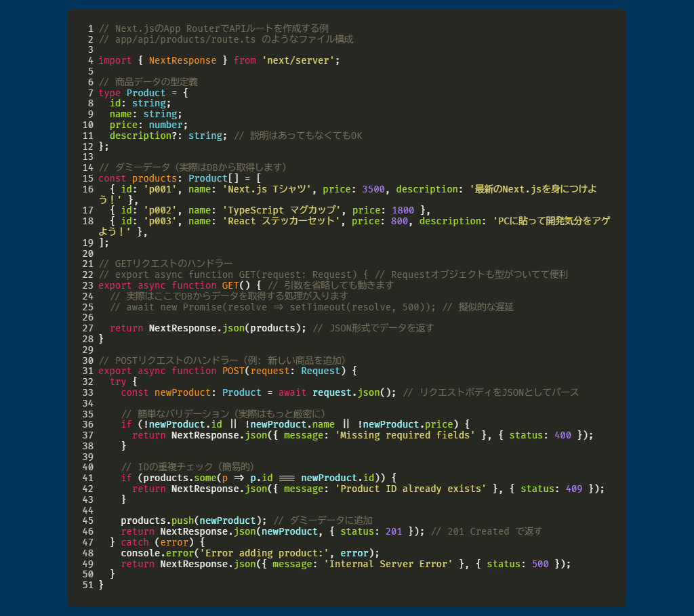Click line number 51 in the gutter

click(87, 585)
